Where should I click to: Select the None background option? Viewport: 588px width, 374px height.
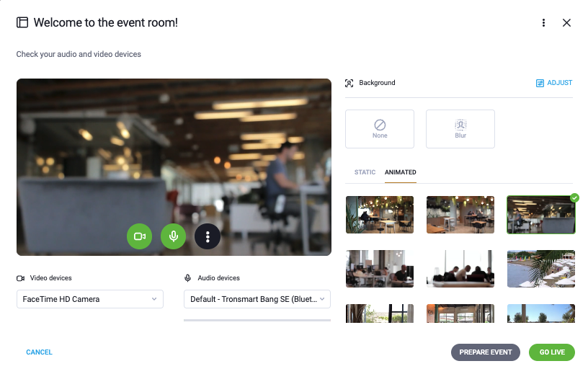pos(380,129)
